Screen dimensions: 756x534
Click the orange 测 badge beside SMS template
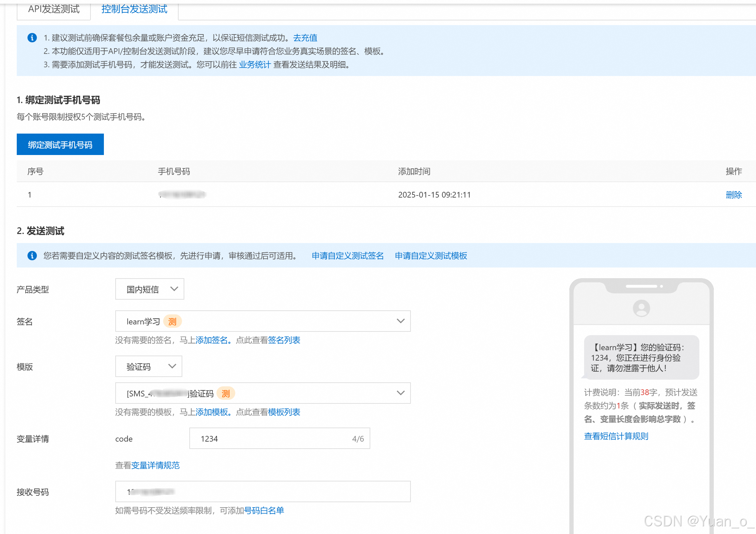point(226,393)
